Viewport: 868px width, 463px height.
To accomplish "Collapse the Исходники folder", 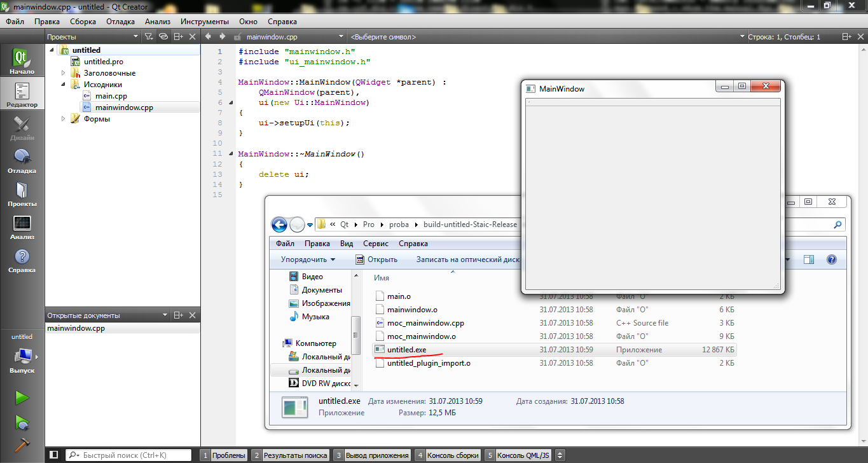I will (64, 84).
